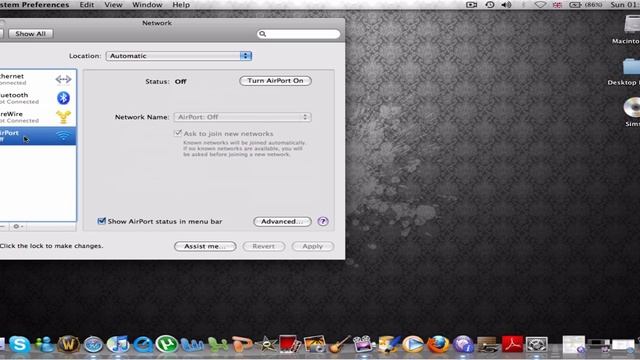Open Adobe Reader from the Dock
The width and height of the screenshot is (640, 360).
click(512, 344)
